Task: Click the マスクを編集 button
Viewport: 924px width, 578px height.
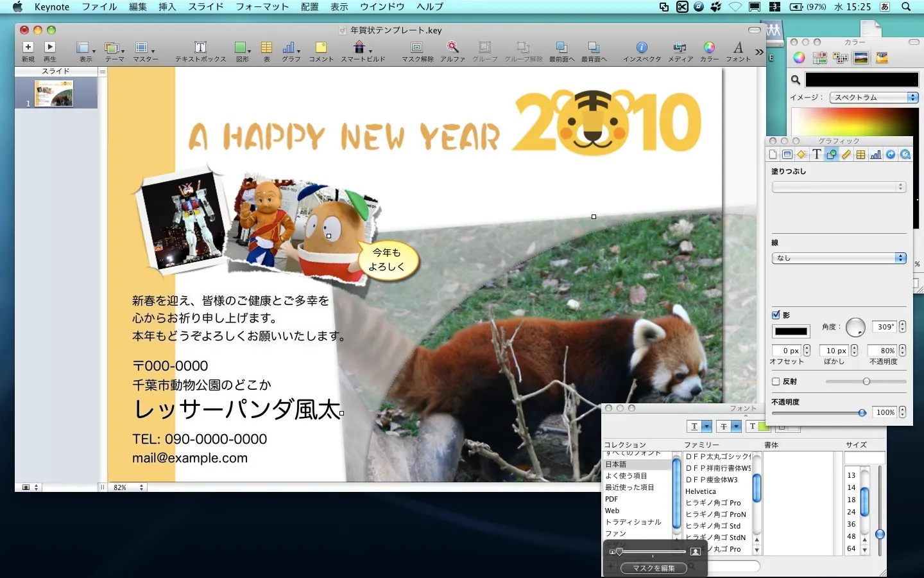Action: pos(653,568)
